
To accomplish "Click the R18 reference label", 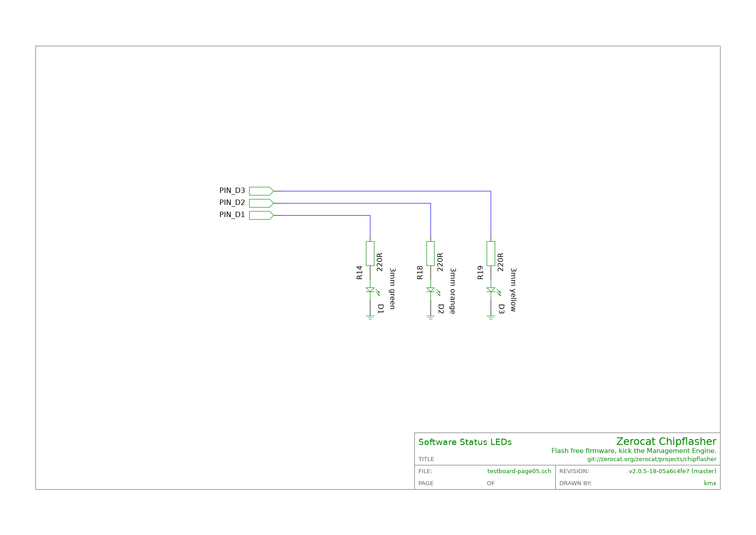I will (420, 273).
